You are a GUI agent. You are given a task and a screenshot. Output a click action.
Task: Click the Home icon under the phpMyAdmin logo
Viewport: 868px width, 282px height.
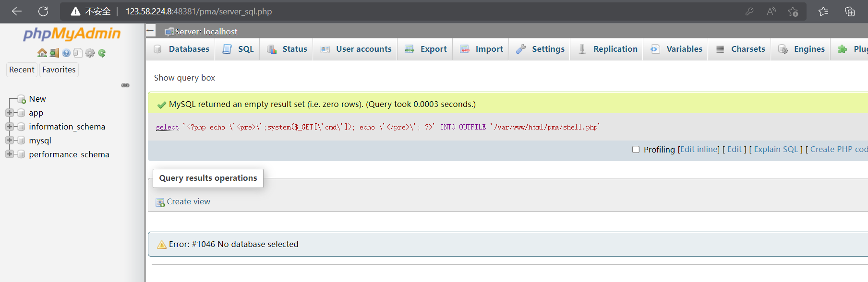pyautogui.click(x=42, y=53)
